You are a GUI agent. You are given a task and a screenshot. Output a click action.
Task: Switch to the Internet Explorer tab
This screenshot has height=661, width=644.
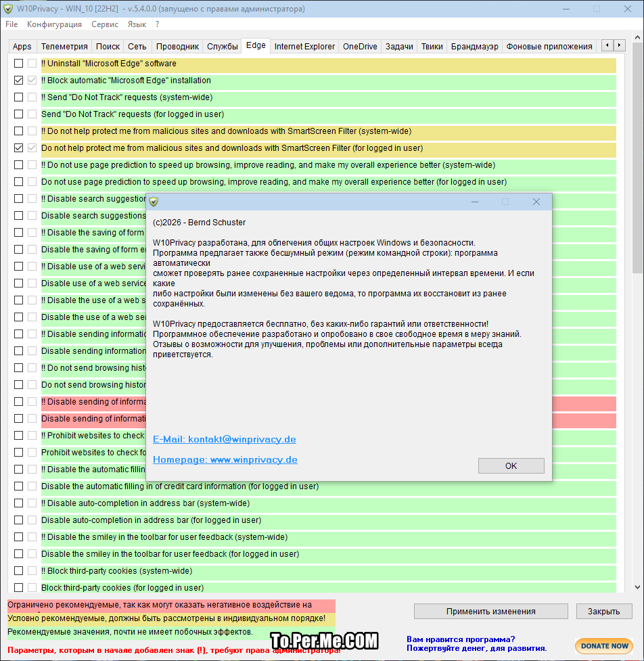304,47
